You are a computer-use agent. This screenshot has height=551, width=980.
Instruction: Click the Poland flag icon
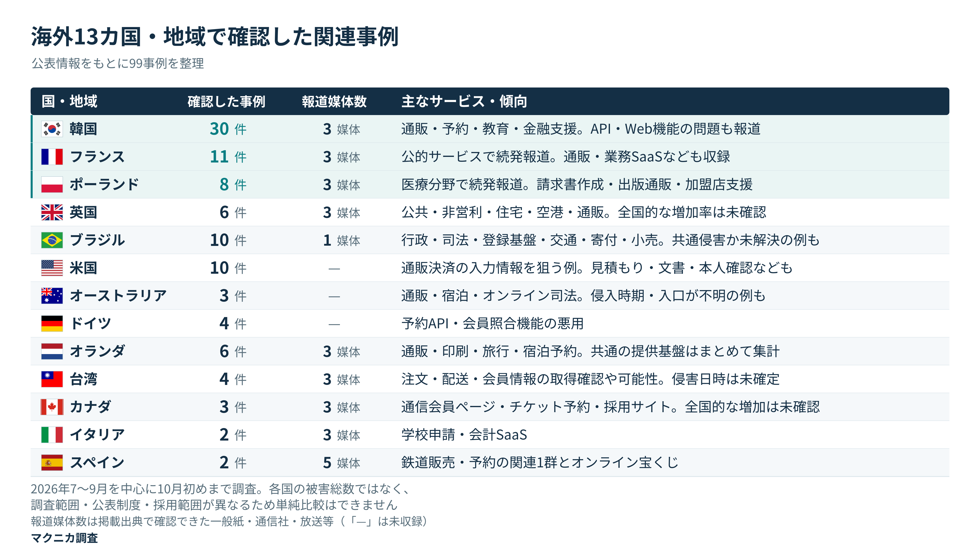tap(52, 184)
